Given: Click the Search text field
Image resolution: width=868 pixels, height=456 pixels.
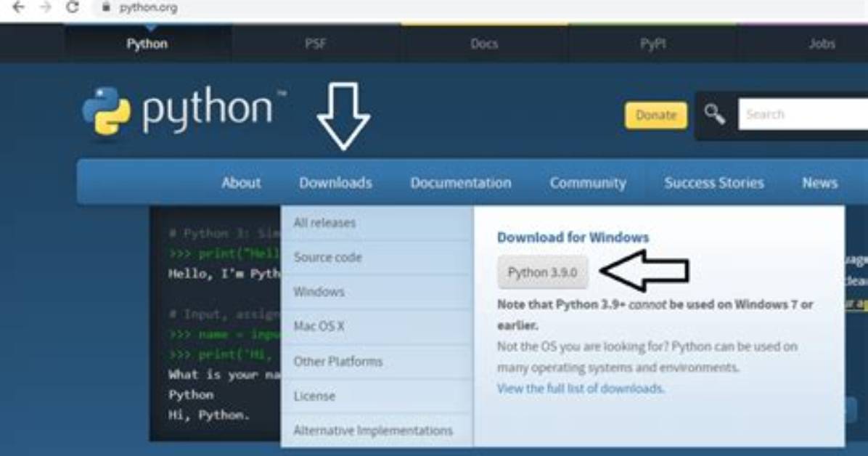Looking at the screenshot, I should [x=803, y=114].
